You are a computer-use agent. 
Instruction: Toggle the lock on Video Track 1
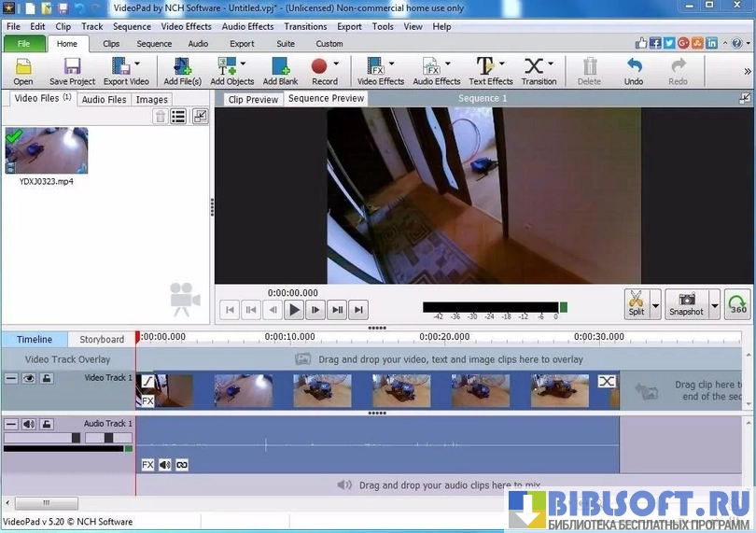point(47,378)
